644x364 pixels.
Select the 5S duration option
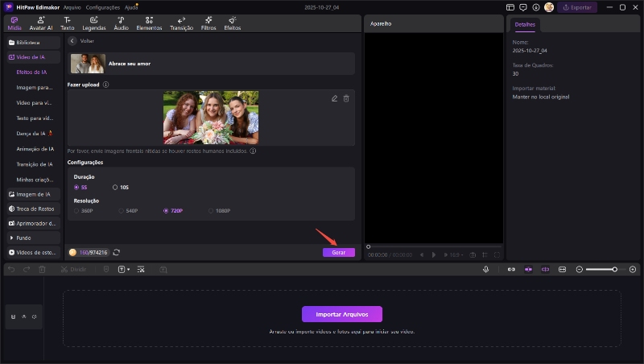[x=80, y=188]
